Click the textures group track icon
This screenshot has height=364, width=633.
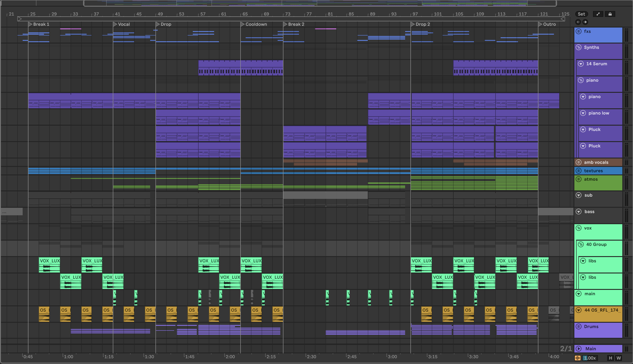[x=579, y=170]
